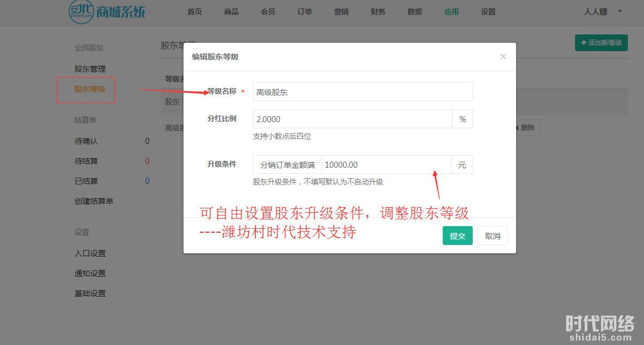
Task: Close the 编辑股东等级 dialog with X
Action: [503, 57]
